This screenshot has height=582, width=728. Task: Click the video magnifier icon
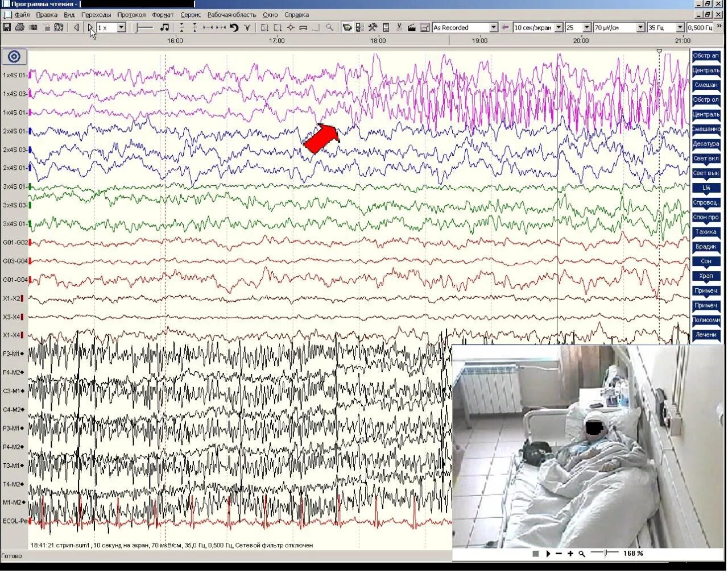coord(582,554)
